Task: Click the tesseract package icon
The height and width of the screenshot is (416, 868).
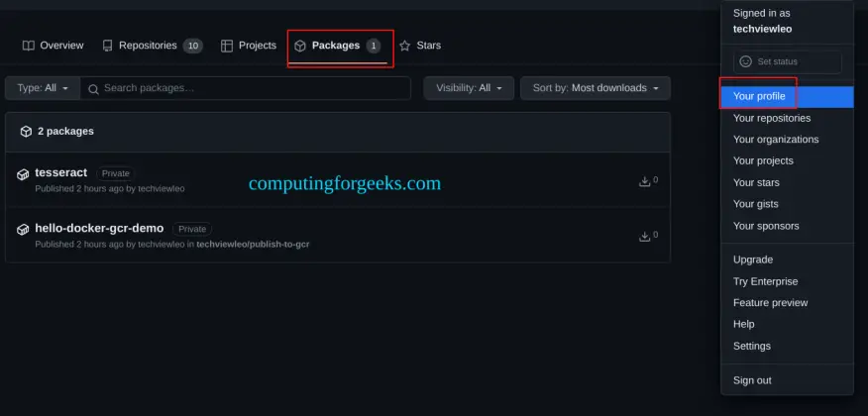Action: [x=23, y=174]
